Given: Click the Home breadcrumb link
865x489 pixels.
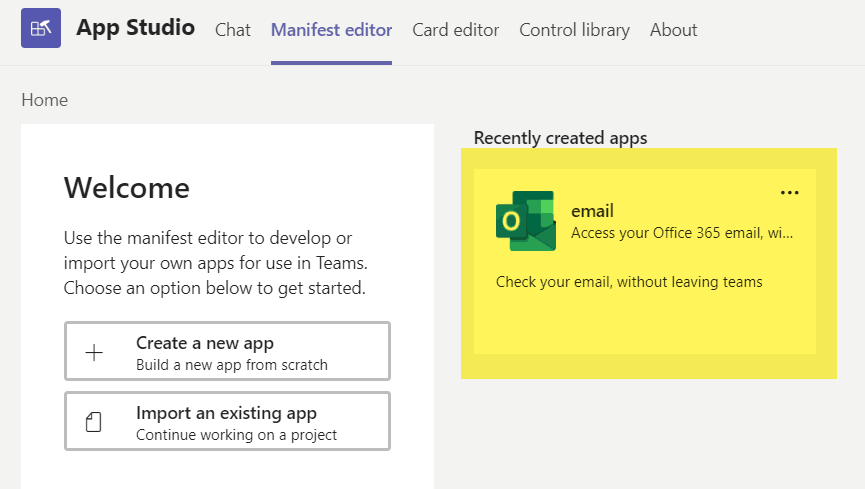Looking at the screenshot, I should pyautogui.click(x=45, y=100).
